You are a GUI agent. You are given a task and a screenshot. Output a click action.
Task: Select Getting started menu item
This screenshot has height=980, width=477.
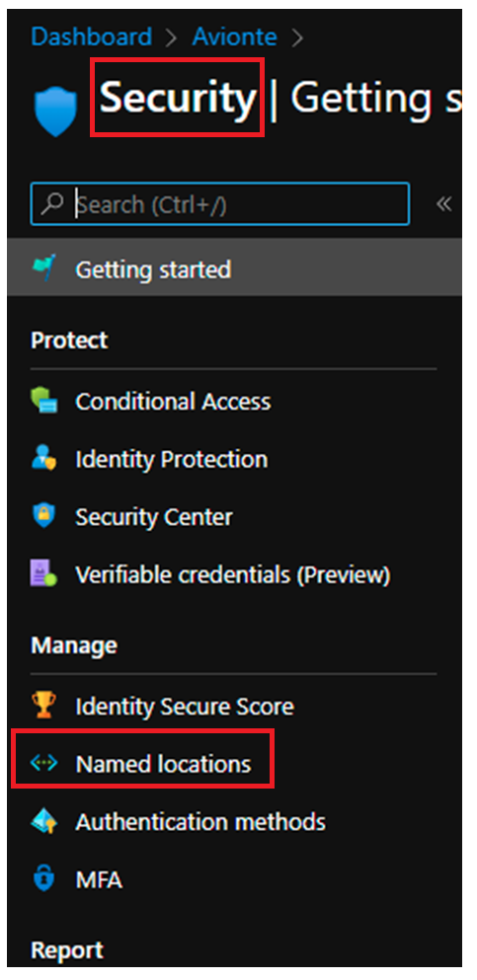pyautogui.click(x=234, y=268)
